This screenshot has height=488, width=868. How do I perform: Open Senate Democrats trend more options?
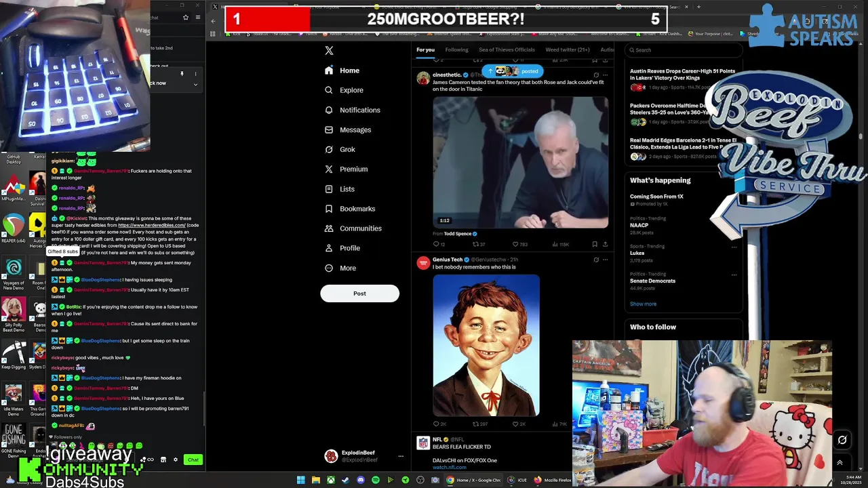(x=734, y=274)
